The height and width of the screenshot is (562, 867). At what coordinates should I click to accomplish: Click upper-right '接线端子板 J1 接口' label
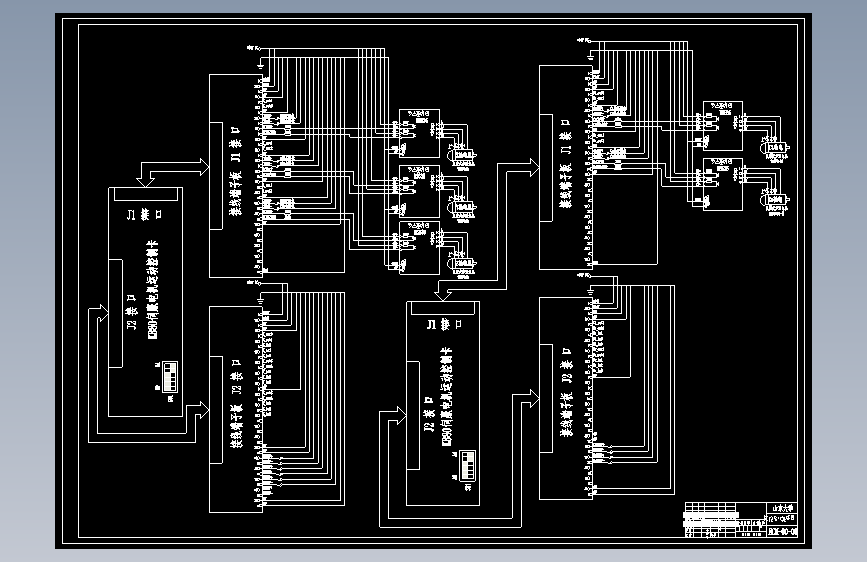566,163
